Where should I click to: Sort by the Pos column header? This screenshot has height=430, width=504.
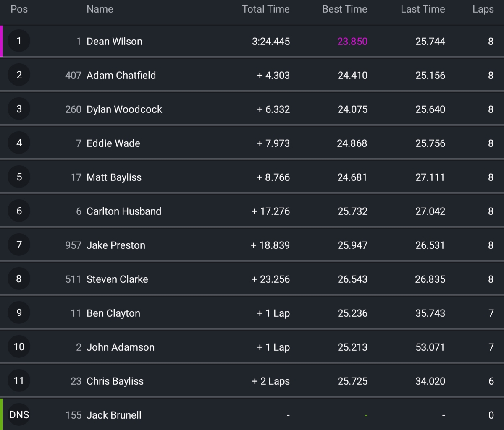point(19,9)
